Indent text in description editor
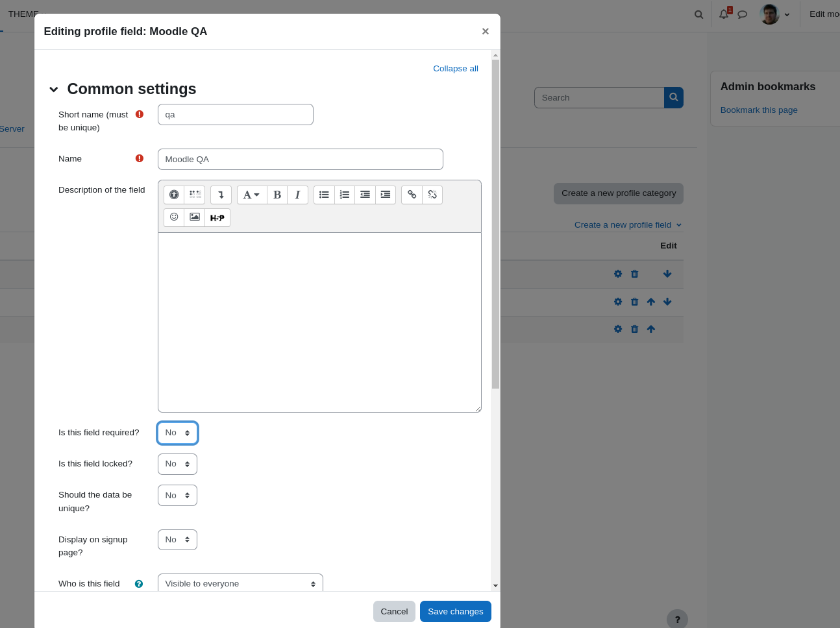This screenshot has height=628, width=840. (386, 195)
